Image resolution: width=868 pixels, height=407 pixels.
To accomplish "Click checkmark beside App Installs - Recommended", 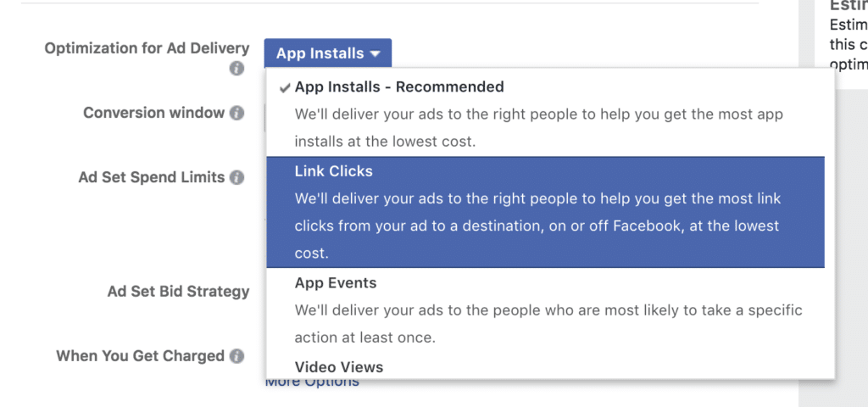I will coord(283,87).
